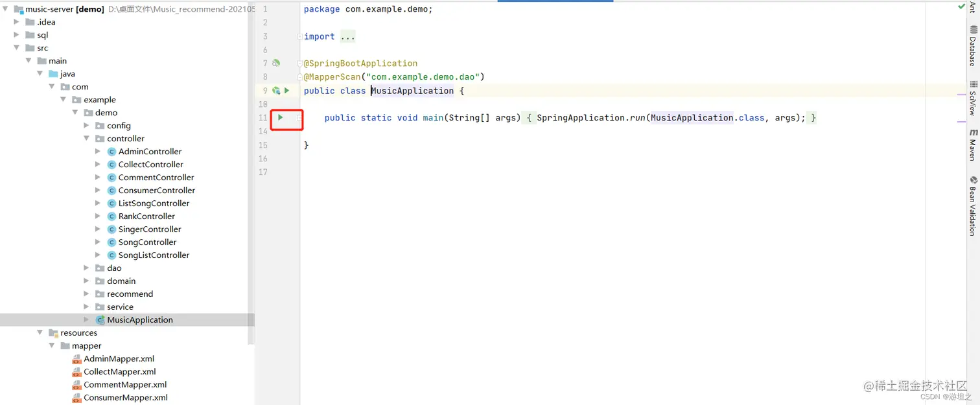
Task: Run MusicApplication class from line 9 gutter
Action: (286, 91)
